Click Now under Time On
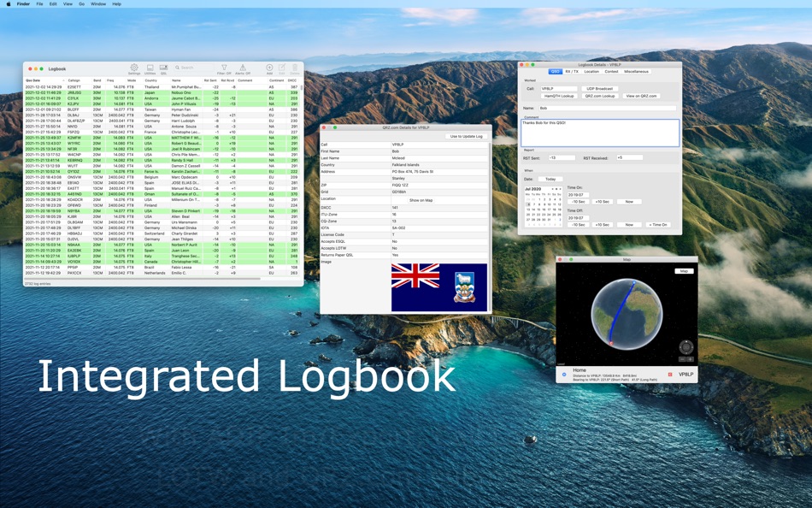 click(629, 202)
